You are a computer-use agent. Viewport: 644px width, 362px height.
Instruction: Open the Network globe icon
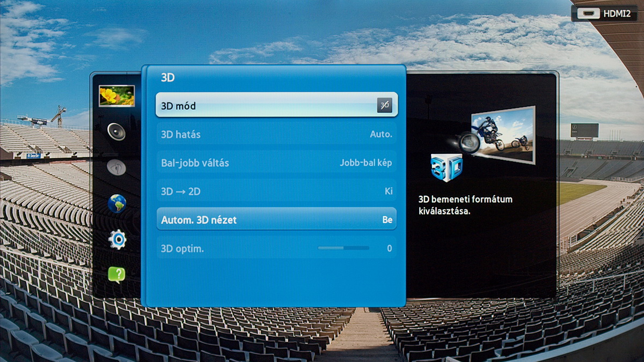[116, 204]
